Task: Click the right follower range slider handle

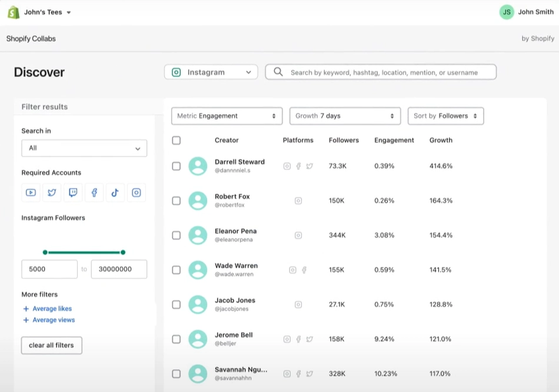Action: (x=123, y=253)
